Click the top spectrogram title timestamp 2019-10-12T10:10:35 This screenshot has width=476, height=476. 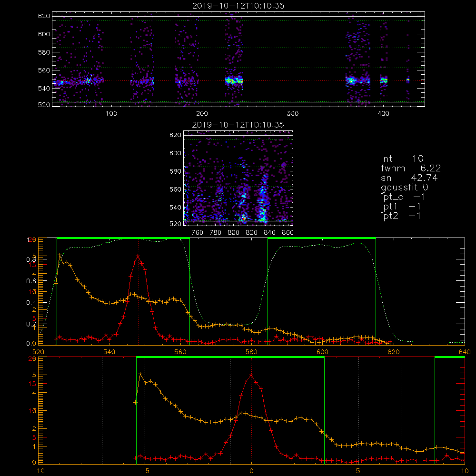click(238, 6)
